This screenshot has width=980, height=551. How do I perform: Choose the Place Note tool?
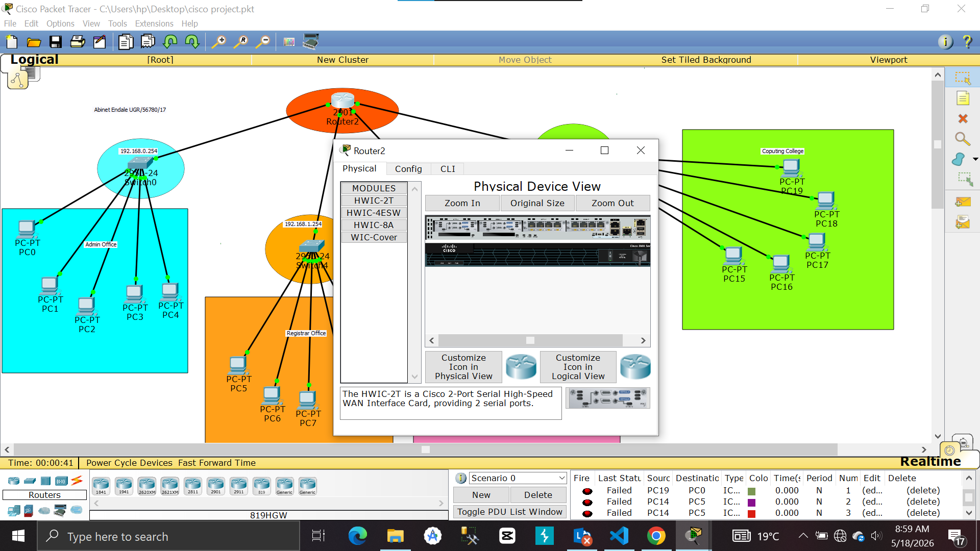(963, 98)
